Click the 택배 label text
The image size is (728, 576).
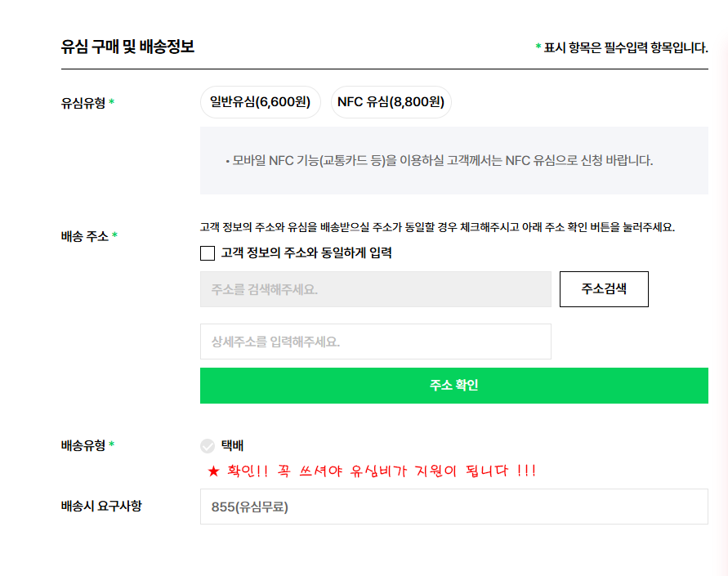tap(232, 445)
